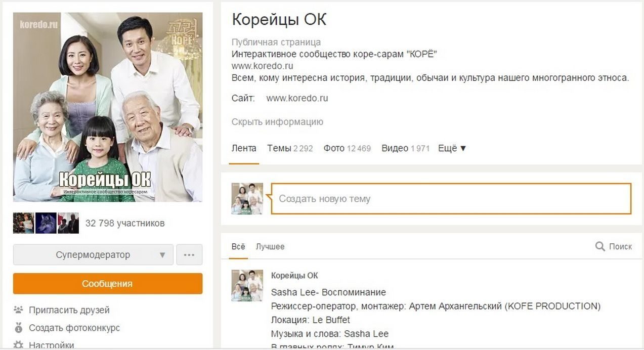Click the photo contest medal icon
Screen dimensions: 644x350
19,327
